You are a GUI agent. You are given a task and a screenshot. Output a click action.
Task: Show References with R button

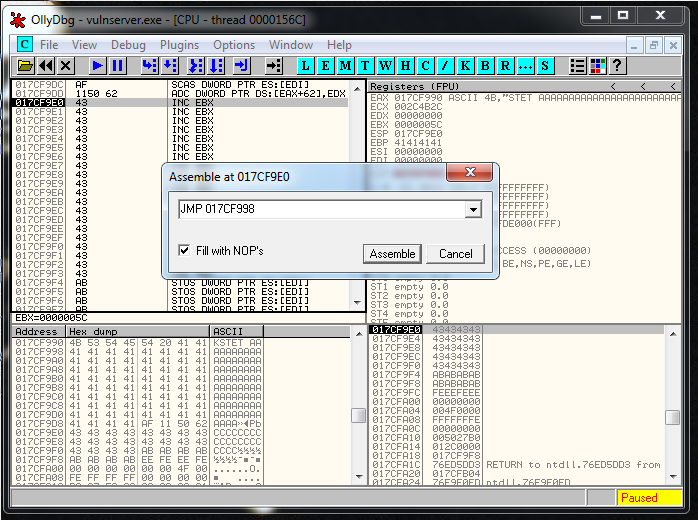pos(505,66)
